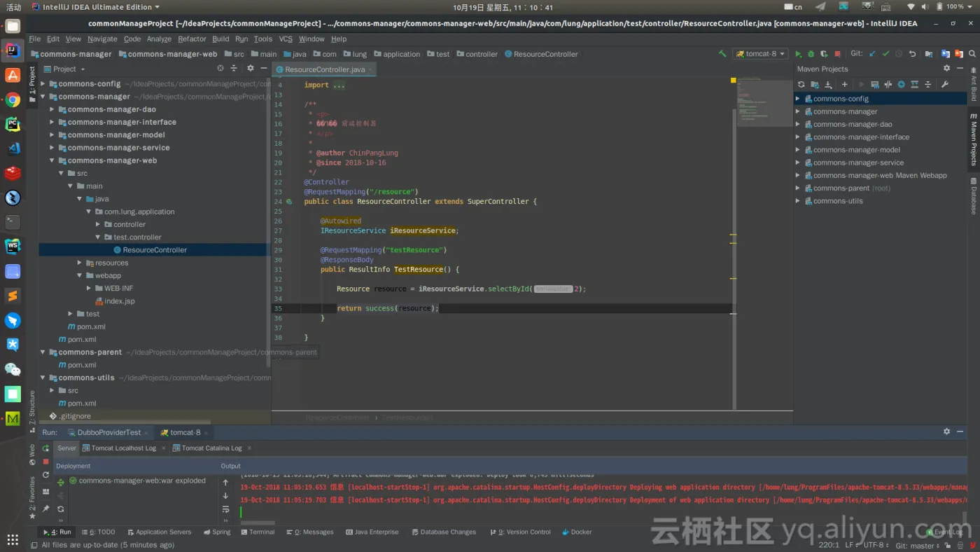This screenshot has height=552, width=980.
Task: Click the Search Everywhere magnifier icon
Action: click(x=972, y=54)
